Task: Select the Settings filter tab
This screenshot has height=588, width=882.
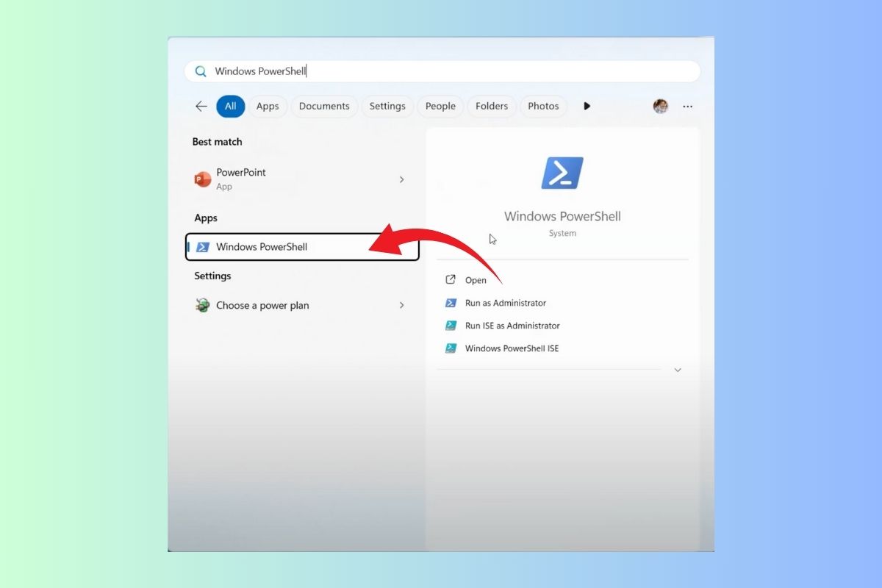Action: pyautogui.click(x=387, y=106)
